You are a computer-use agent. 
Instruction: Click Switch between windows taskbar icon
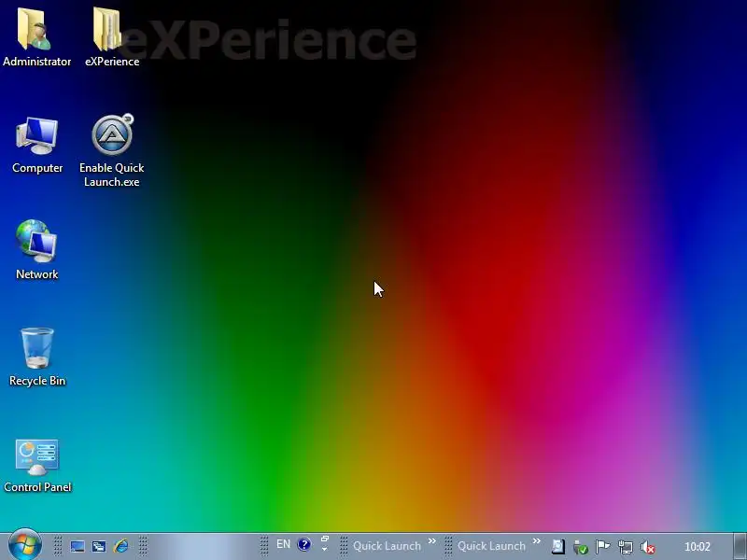99,546
